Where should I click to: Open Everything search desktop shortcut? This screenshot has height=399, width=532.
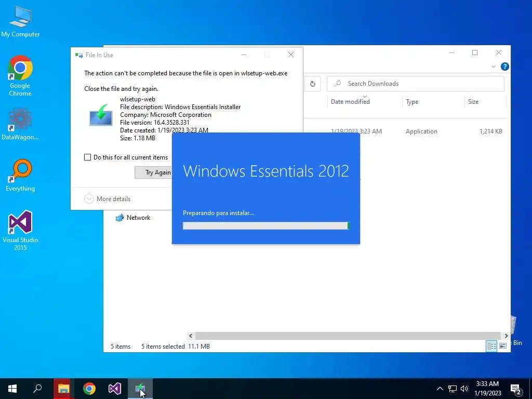point(20,176)
